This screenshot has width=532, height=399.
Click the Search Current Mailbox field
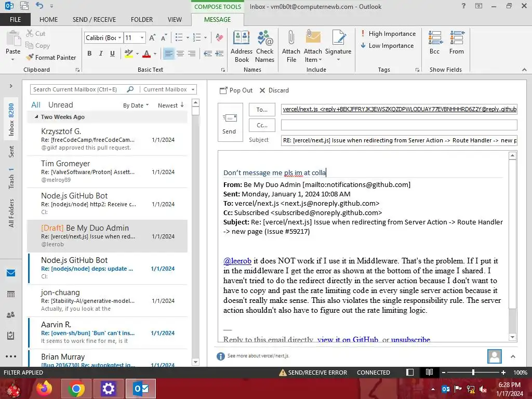(79, 89)
